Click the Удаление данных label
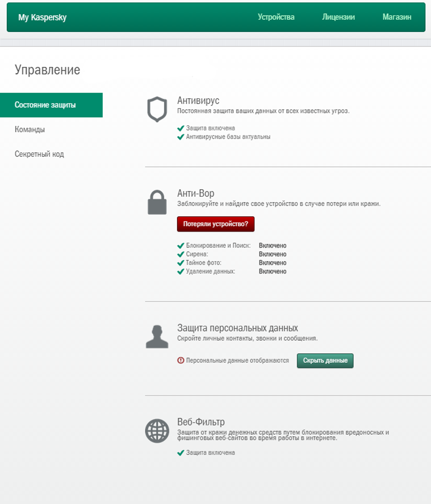The width and height of the screenshot is (431, 504). coord(210,272)
